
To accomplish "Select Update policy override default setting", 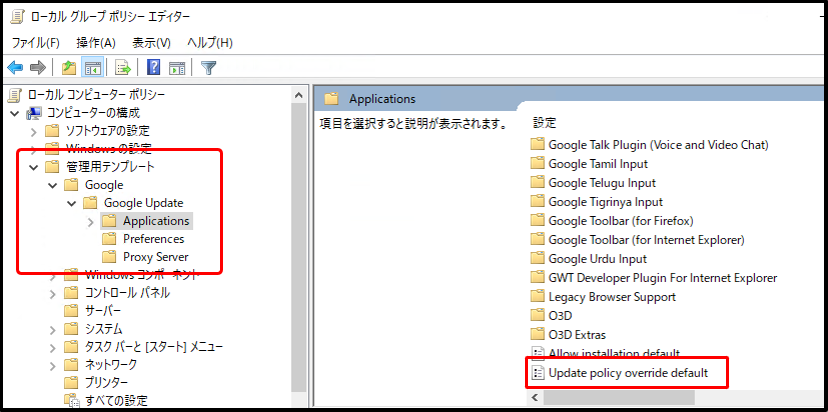I will tap(628, 373).
